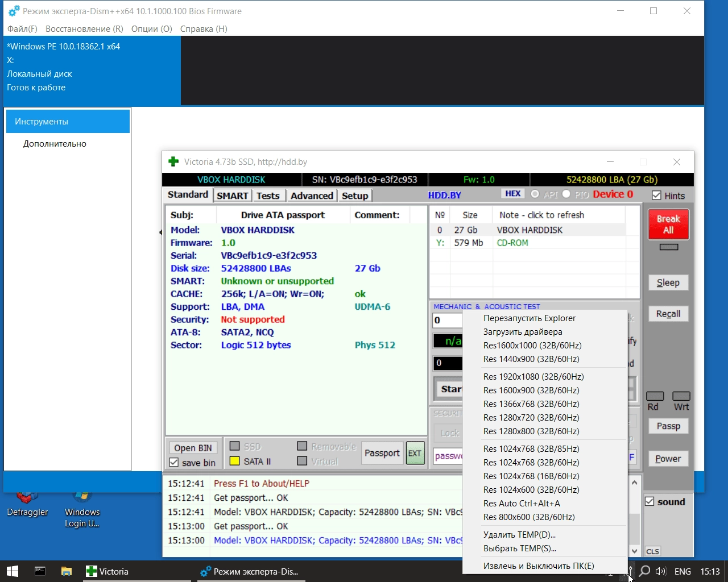Click the ENG language indicator
Screen dimensions: 728x582
pos(682,571)
